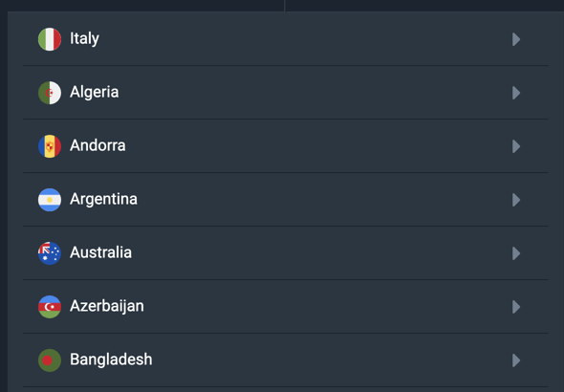Pick Australia label in list
Image resolution: width=564 pixels, height=392 pixels.
pyautogui.click(x=100, y=252)
